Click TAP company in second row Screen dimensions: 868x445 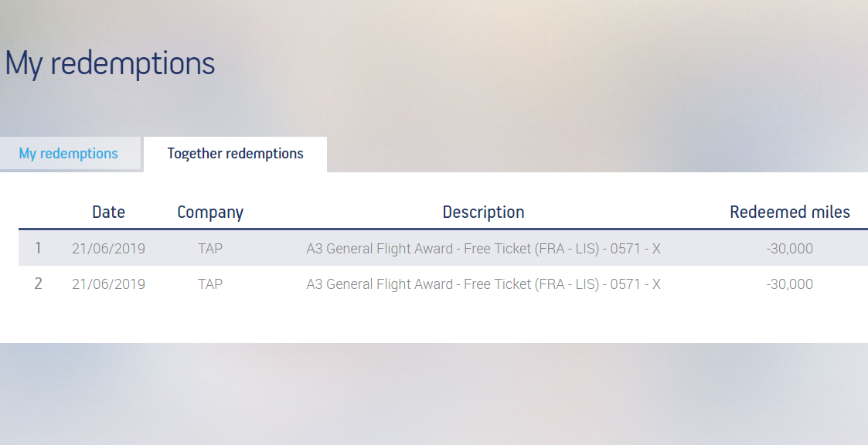210,284
